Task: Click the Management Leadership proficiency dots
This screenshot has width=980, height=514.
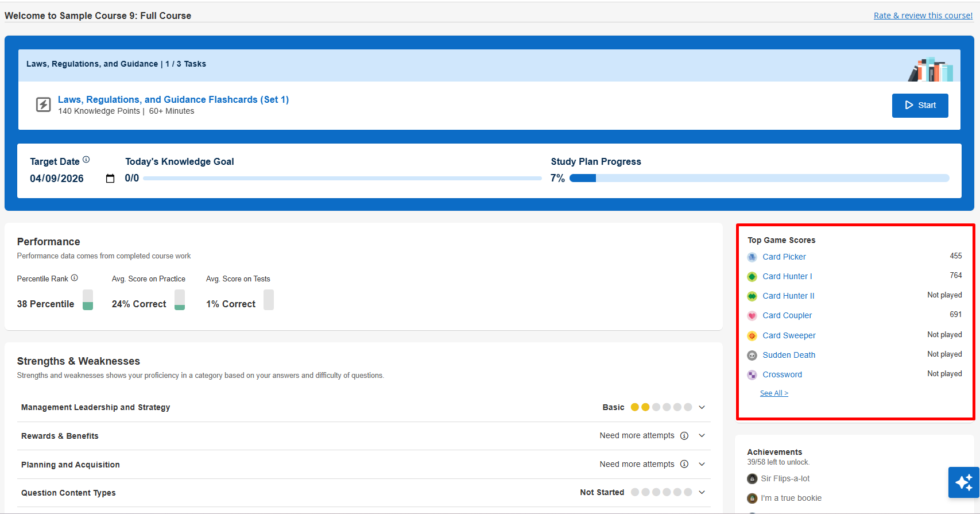Action: point(661,407)
